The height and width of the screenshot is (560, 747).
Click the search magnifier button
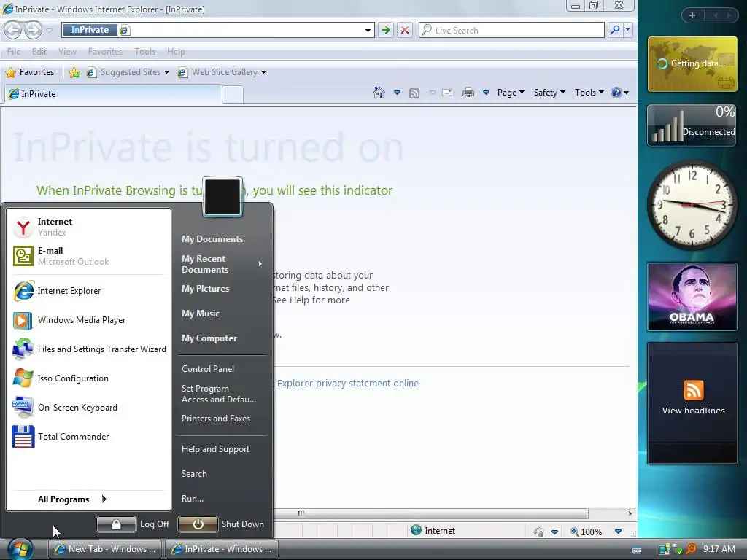click(615, 30)
